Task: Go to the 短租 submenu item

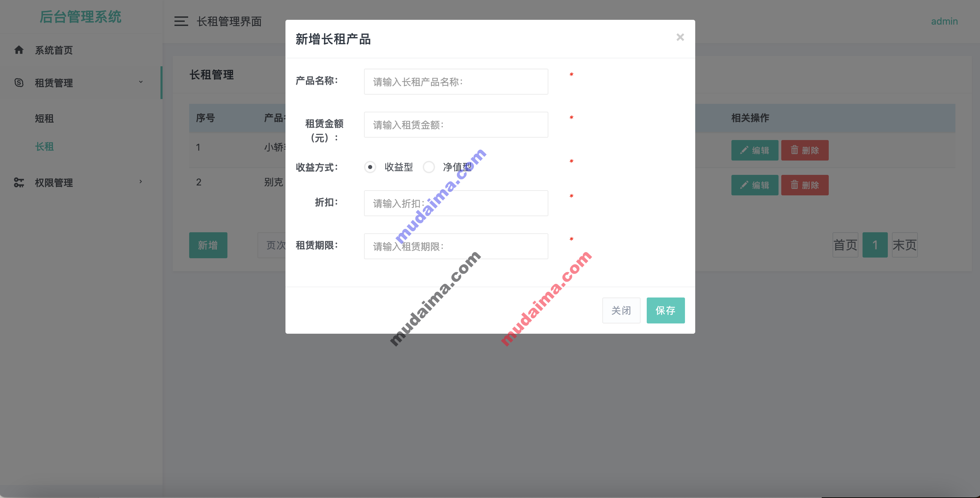Action: pyautogui.click(x=44, y=118)
